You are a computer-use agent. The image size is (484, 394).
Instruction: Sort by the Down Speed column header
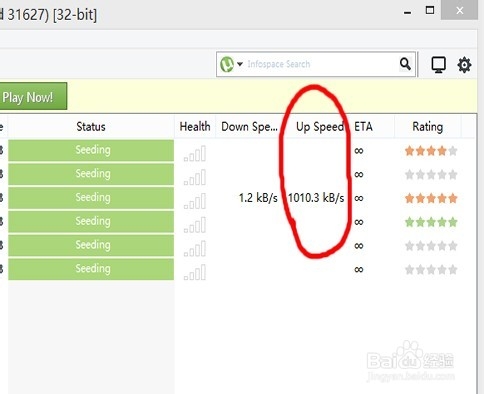[249, 127]
